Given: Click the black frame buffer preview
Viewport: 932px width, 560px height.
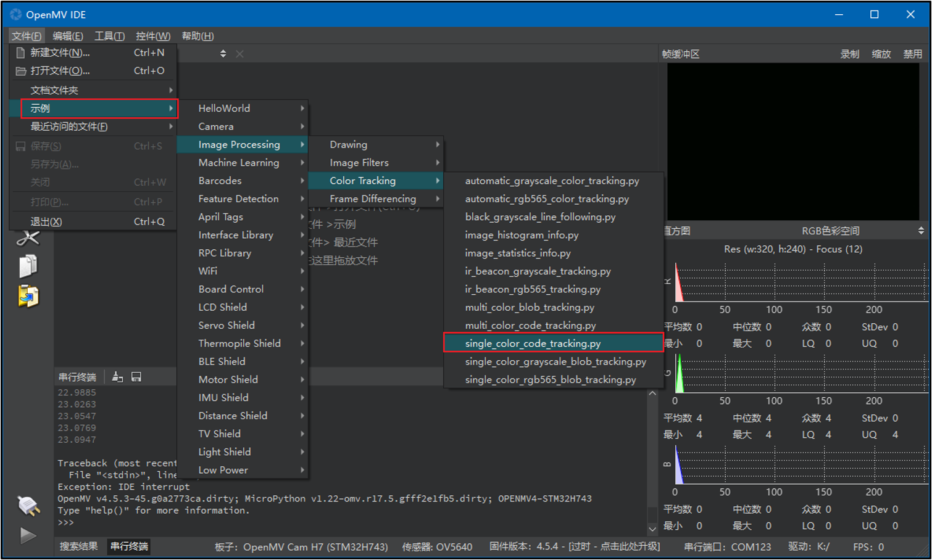Looking at the screenshot, I should pos(793,141).
